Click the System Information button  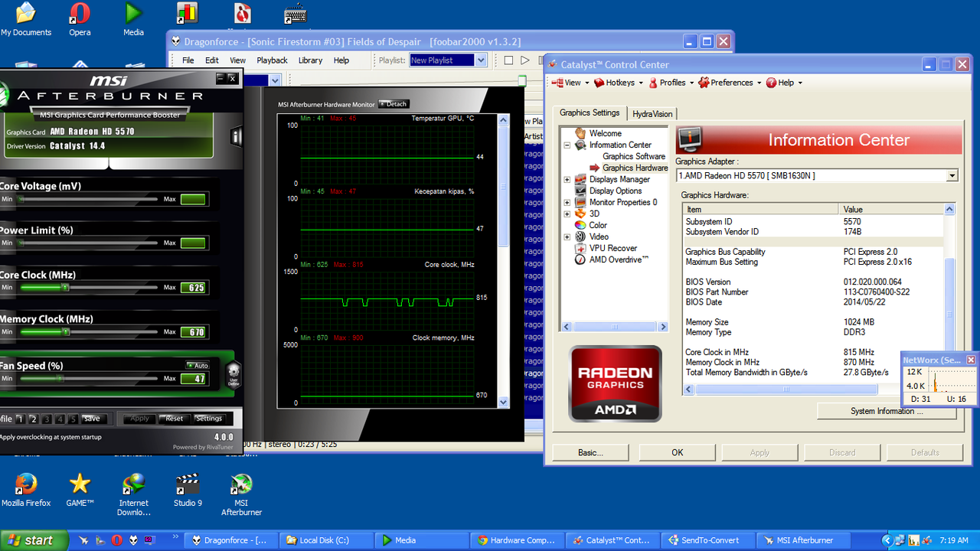887,411
